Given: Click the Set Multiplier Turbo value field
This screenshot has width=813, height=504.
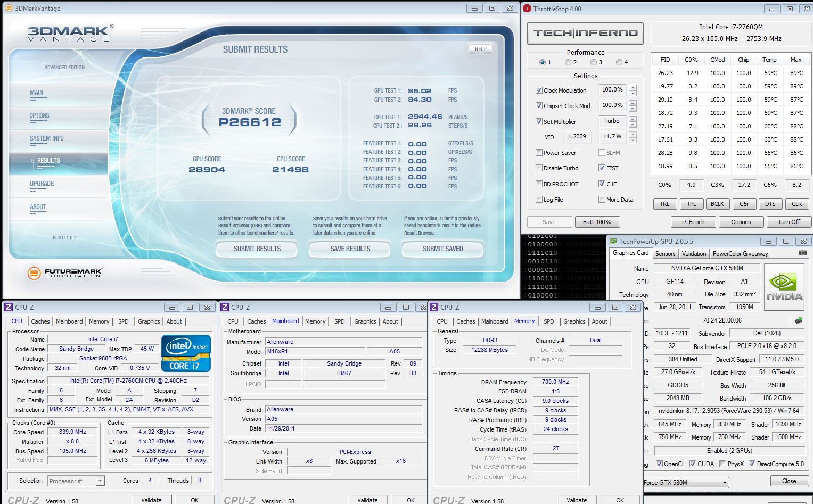Looking at the screenshot, I should pyautogui.click(x=612, y=121).
